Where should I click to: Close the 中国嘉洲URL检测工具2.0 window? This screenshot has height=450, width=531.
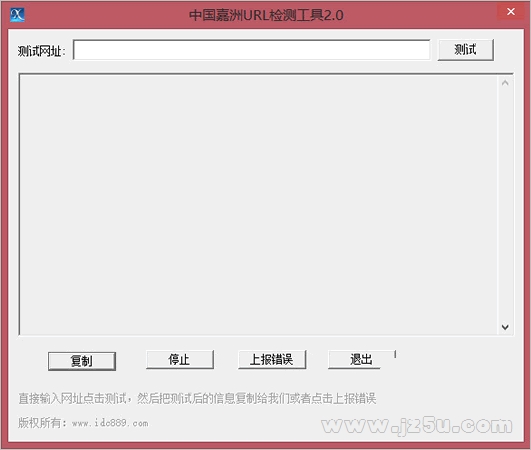coord(511,12)
